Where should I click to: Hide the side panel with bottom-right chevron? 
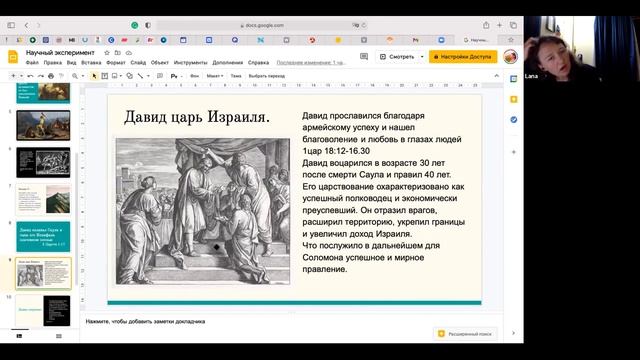513,333
